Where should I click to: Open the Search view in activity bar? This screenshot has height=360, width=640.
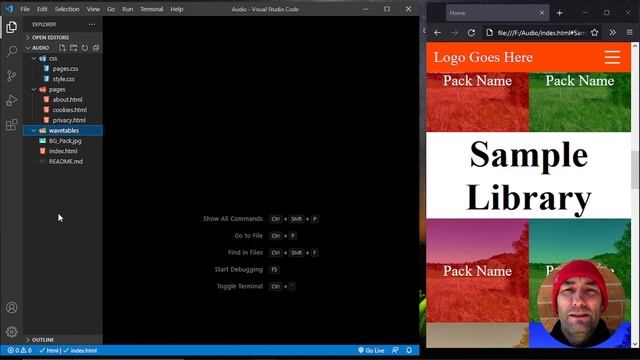[11, 51]
